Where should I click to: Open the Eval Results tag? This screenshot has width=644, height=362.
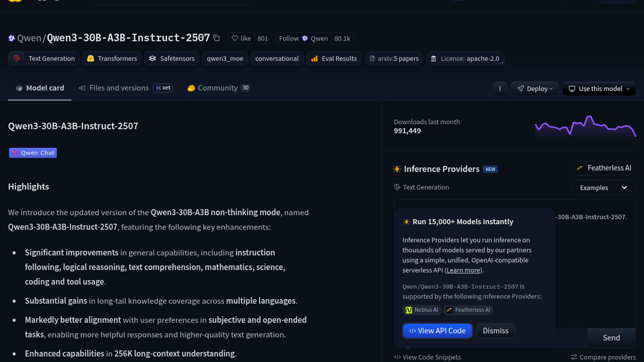(x=334, y=59)
